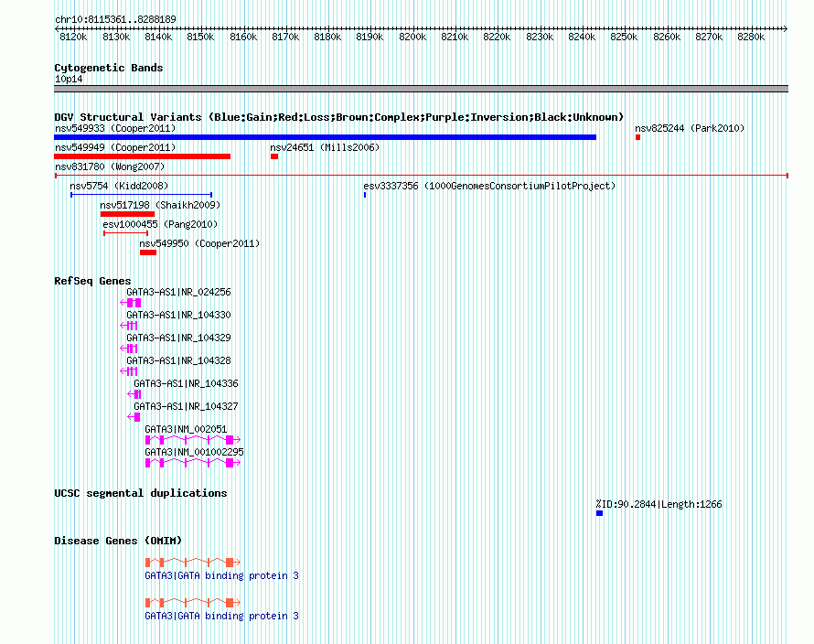
Task: Select the nsv517198 (Shaikh2009) red bar
Action: (128, 214)
